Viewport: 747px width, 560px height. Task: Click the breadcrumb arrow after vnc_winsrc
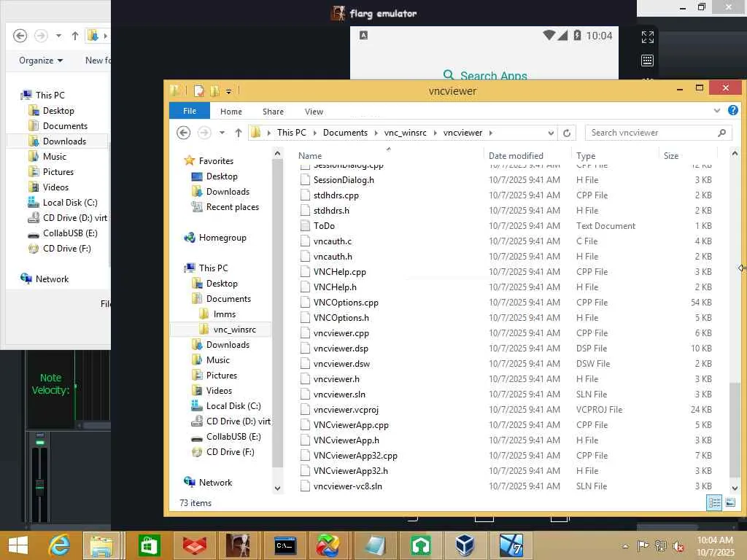coord(435,133)
